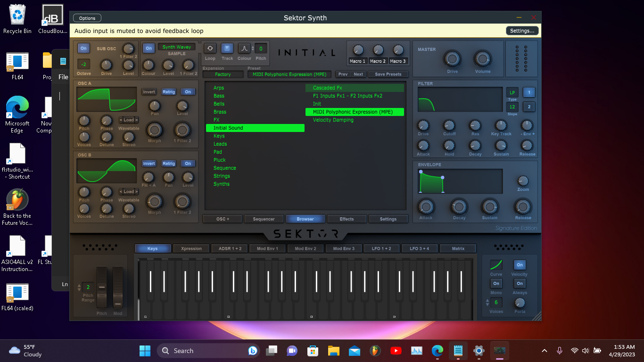The width and height of the screenshot is (644, 362).
Task: Click the Filter Res knob
Action: [x=475, y=125]
